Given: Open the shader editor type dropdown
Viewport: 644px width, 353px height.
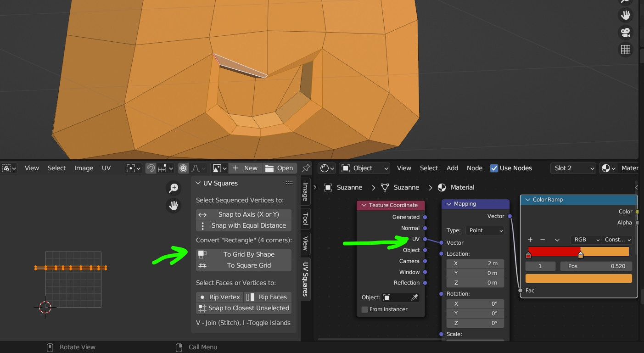Looking at the screenshot, I should click(x=327, y=168).
